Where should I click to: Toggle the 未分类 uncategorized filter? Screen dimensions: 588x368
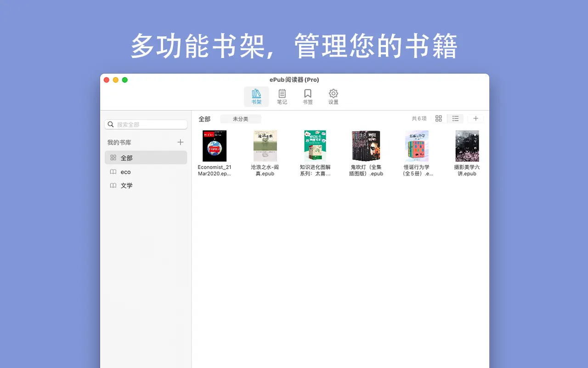(240, 118)
